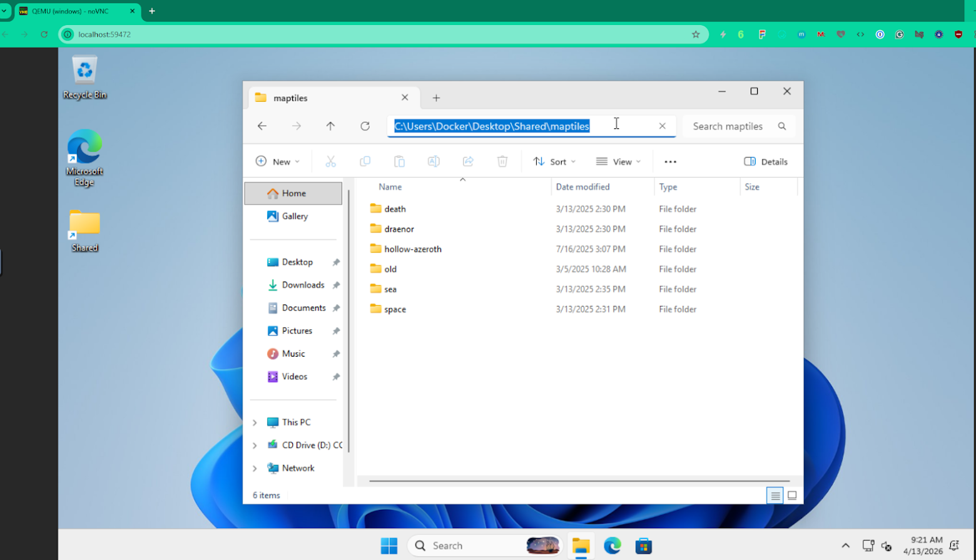This screenshot has height=560, width=976.
Task: Open the New item menu
Action: (278, 161)
